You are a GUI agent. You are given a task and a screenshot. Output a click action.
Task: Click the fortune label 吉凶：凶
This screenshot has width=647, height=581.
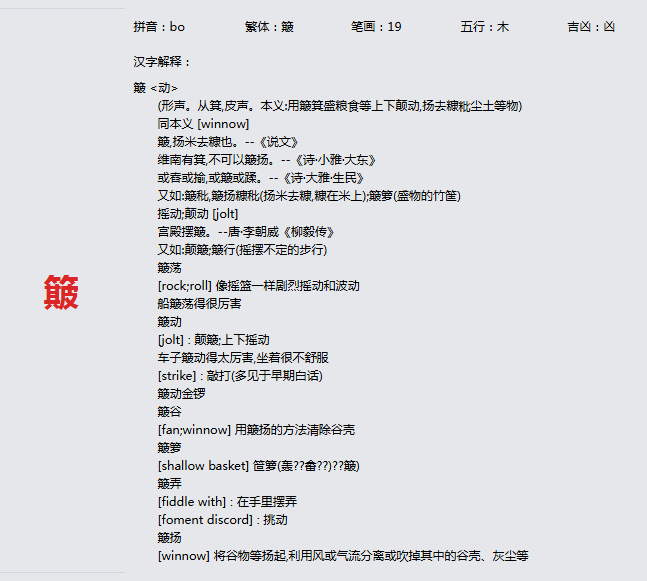[x=591, y=27]
